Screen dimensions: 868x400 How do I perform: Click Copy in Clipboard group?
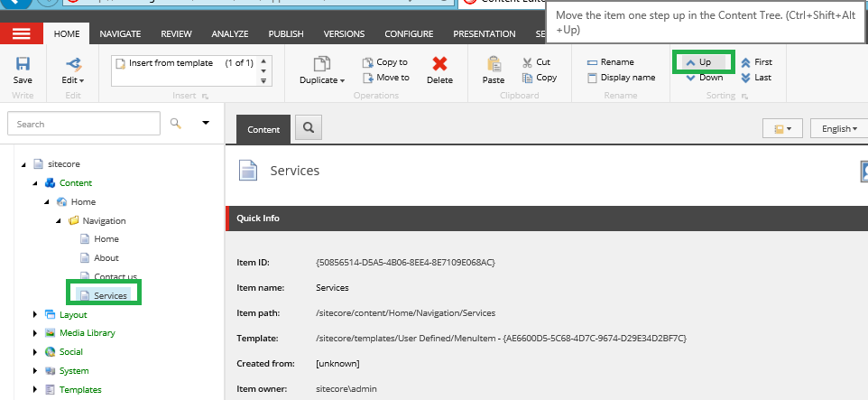(540, 78)
